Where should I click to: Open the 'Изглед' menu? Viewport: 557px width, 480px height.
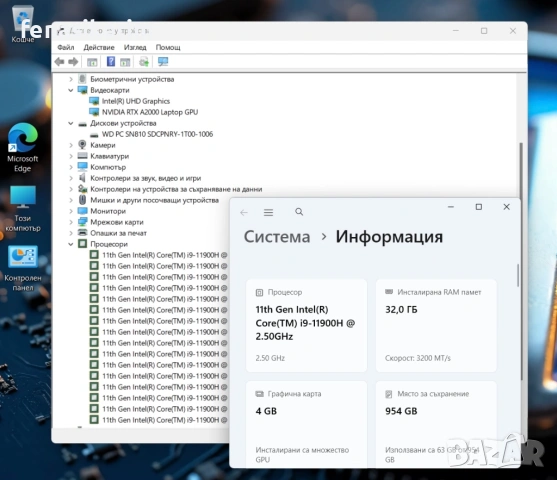coord(135,47)
